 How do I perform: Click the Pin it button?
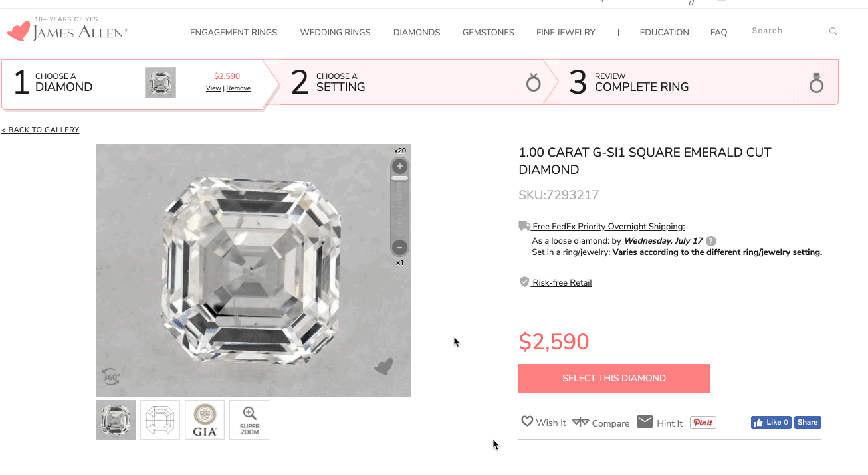tap(703, 423)
